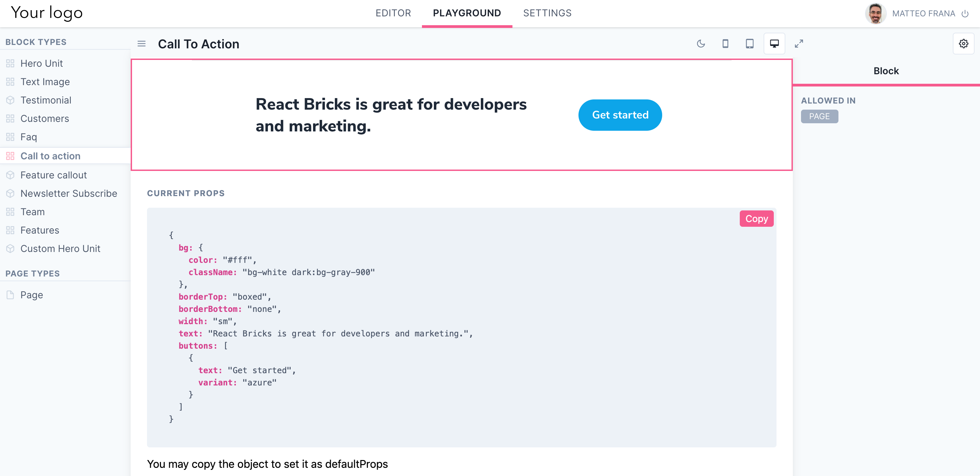Open the gear settings panel button

coord(963,44)
